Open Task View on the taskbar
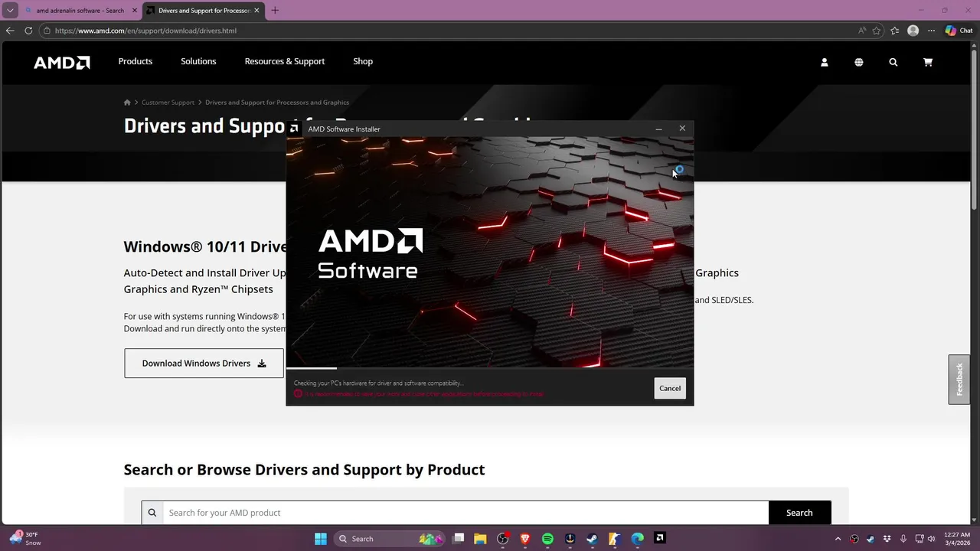Viewport: 980px width, 551px height. coord(458,539)
